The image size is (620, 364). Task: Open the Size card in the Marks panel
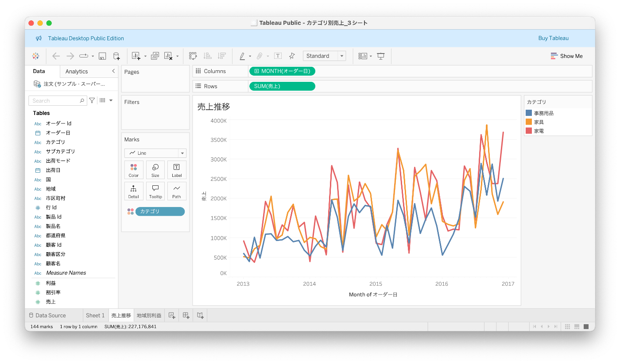tap(155, 170)
